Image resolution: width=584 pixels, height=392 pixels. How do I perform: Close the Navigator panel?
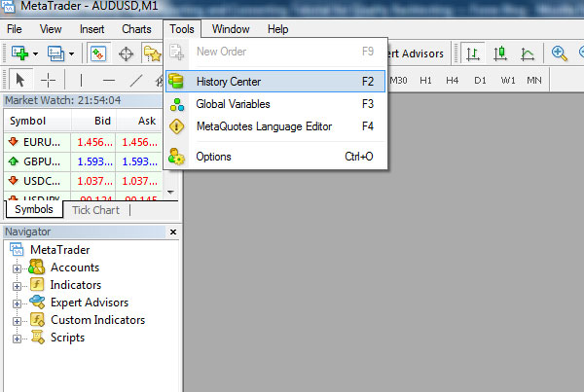point(173,232)
